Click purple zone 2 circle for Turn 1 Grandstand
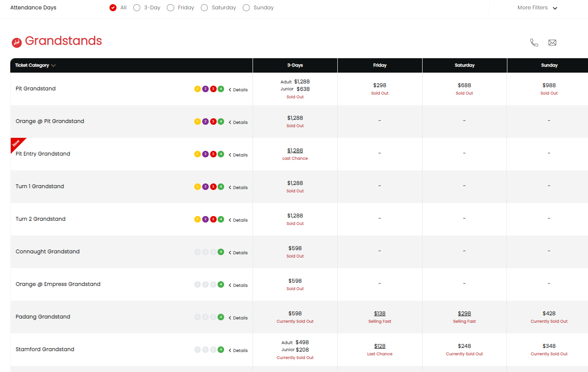The height and width of the screenshot is (372, 588). [205, 187]
